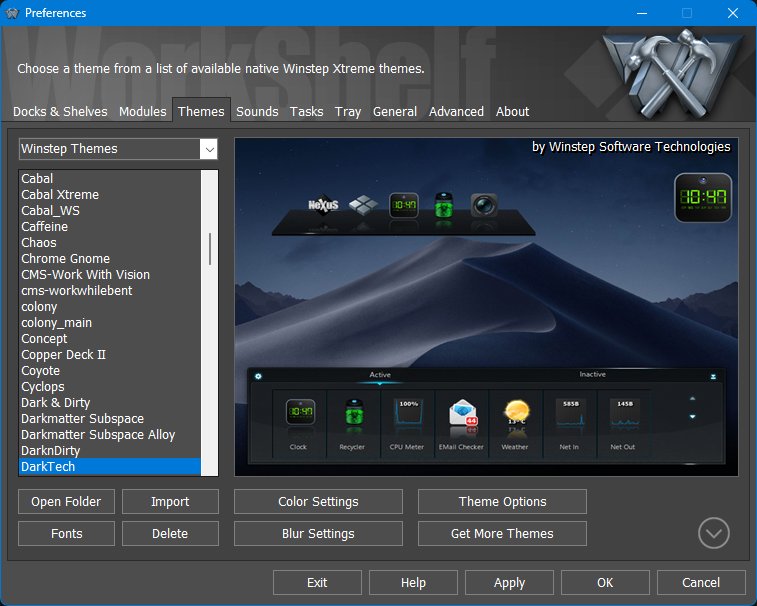Click the Clock module in preview shelf

pyautogui.click(x=300, y=423)
